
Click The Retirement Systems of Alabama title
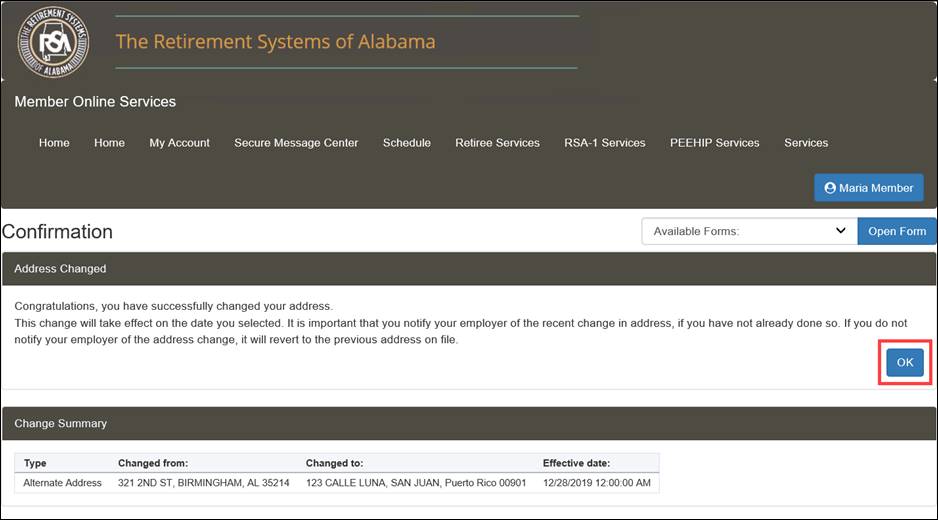point(275,42)
